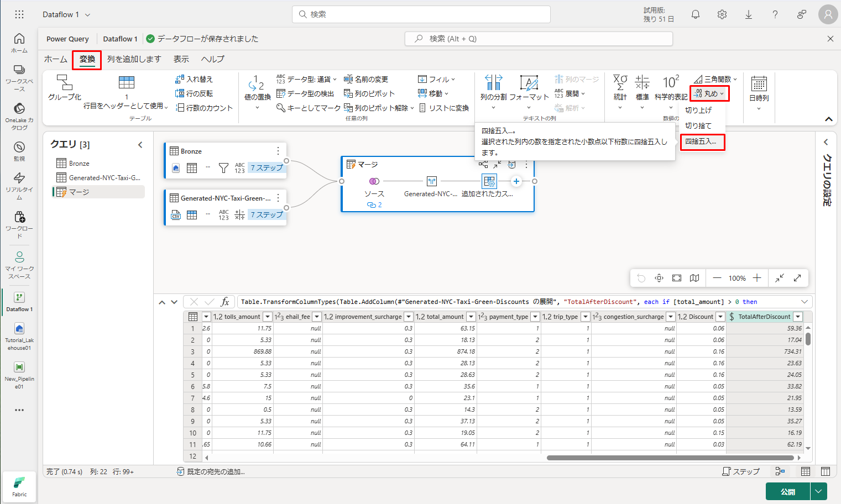
Task: Click the 列の分割 split column icon
Action: pos(493,83)
